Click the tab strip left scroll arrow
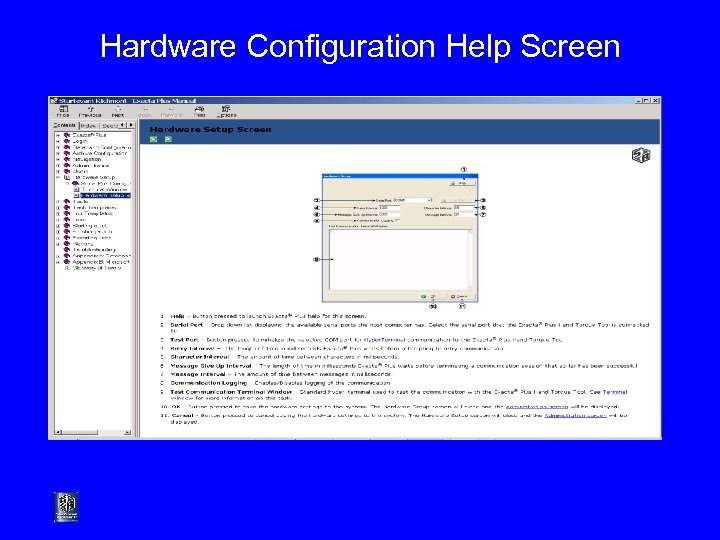Screen dimensions: 720x540 pos(123,125)
